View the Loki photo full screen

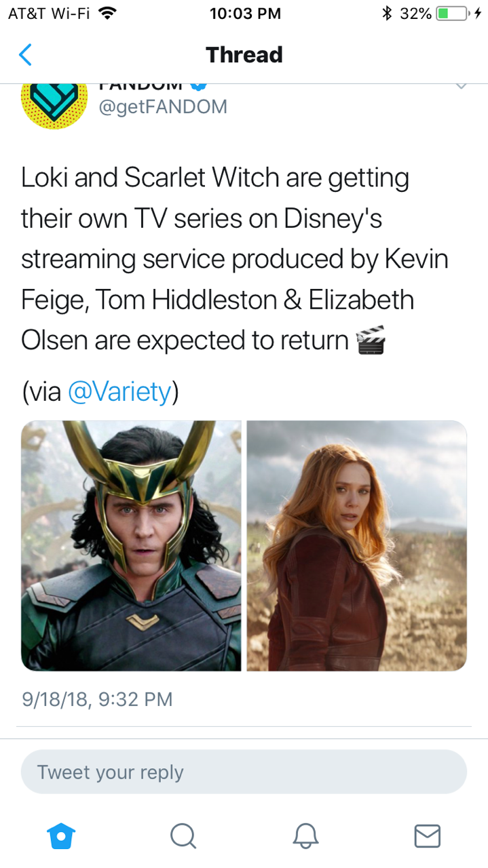[131, 546]
